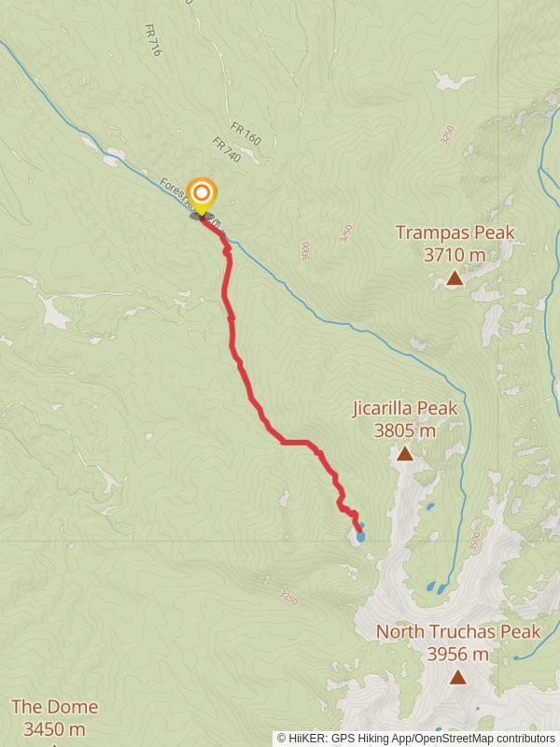The image size is (560, 747).
Task: Select the Trampas Peak triangle marker
Action: point(455,277)
